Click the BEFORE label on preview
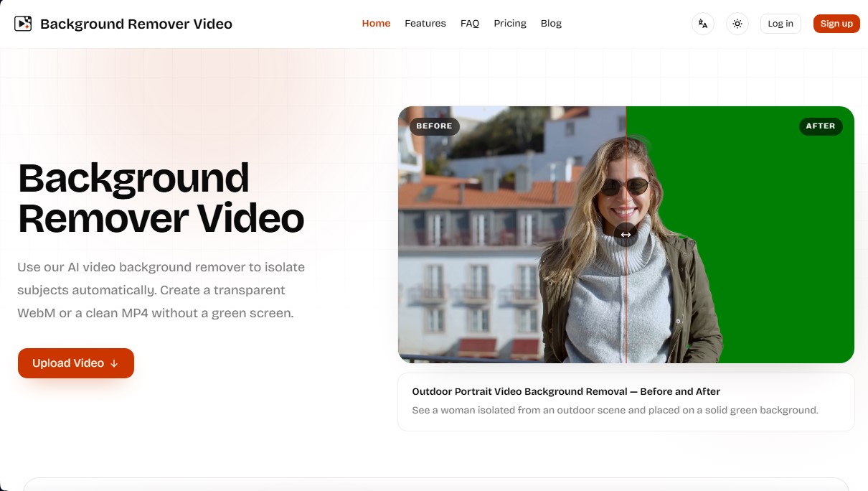 pos(435,126)
